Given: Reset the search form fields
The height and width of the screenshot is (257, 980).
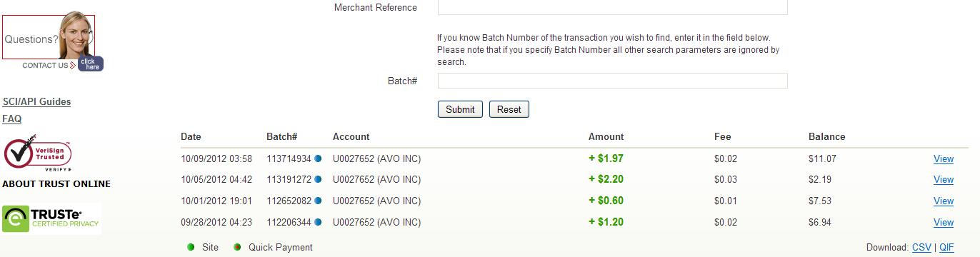Looking at the screenshot, I should coord(509,109).
